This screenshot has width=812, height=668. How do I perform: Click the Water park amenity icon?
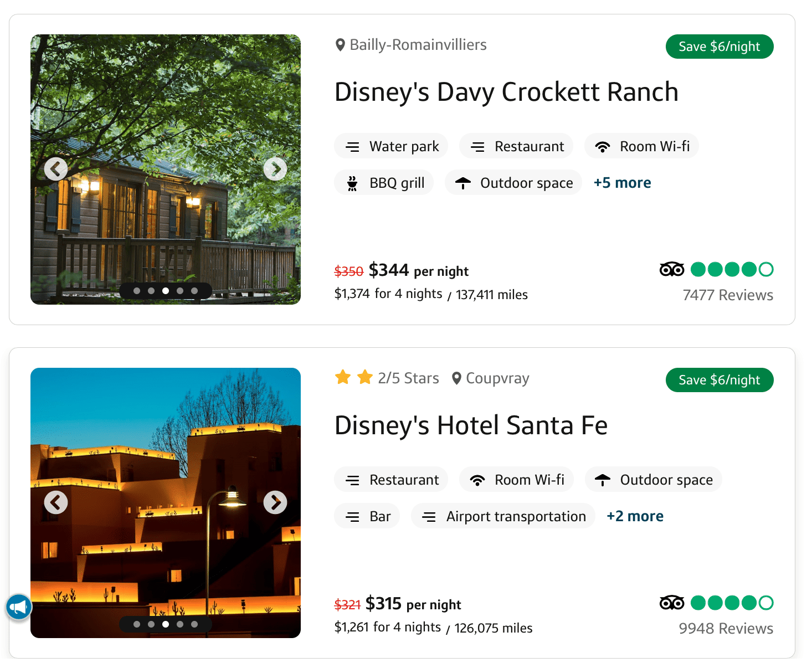[x=353, y=146]
